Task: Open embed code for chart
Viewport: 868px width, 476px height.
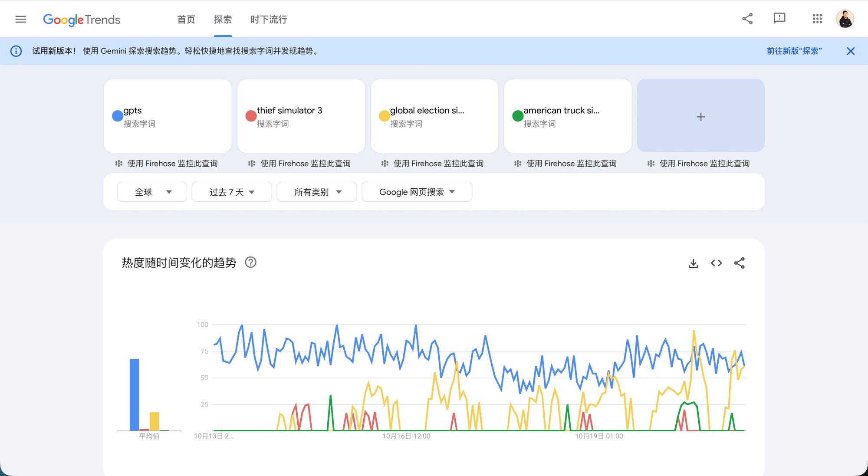Action: [717, 263]
